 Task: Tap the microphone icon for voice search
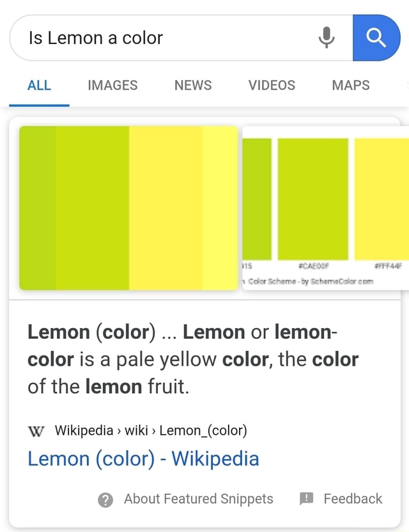pos(327,38)
